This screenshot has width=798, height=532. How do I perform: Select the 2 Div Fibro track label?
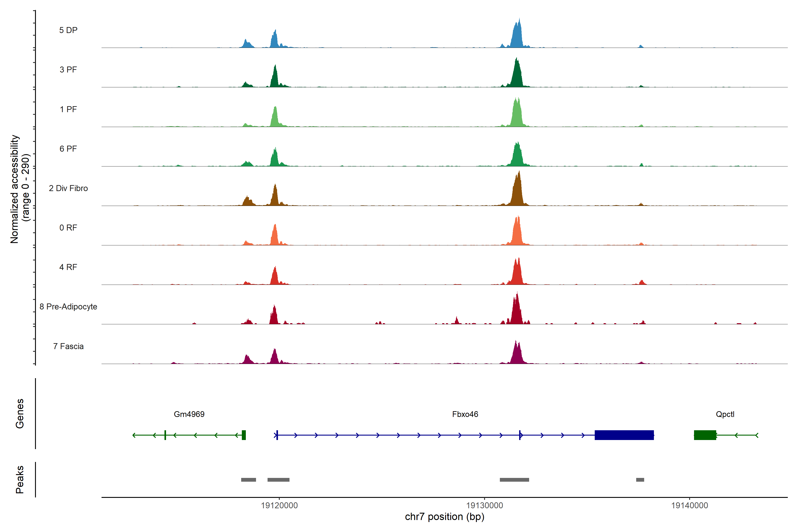[x=68, y=188]
